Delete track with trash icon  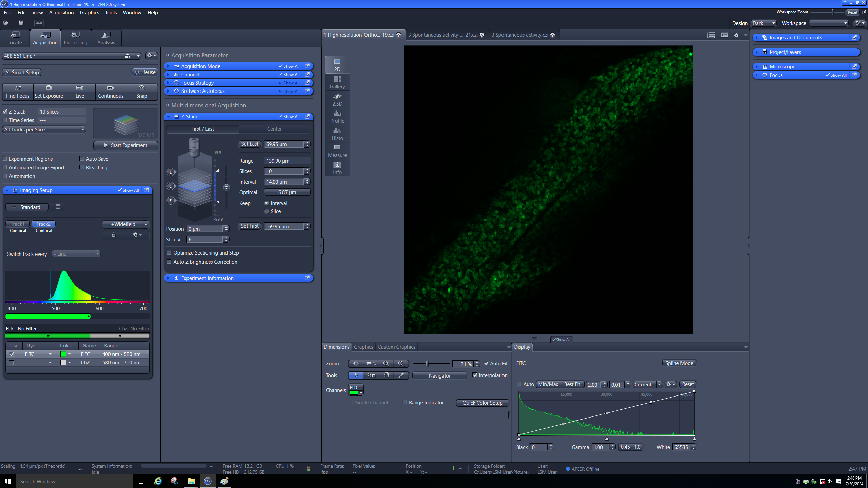coord(114,235)
